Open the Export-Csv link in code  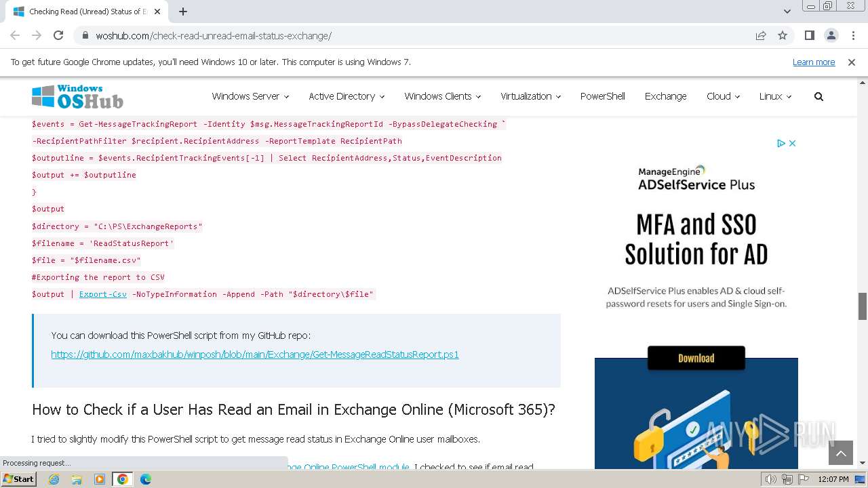pos(102,294)
